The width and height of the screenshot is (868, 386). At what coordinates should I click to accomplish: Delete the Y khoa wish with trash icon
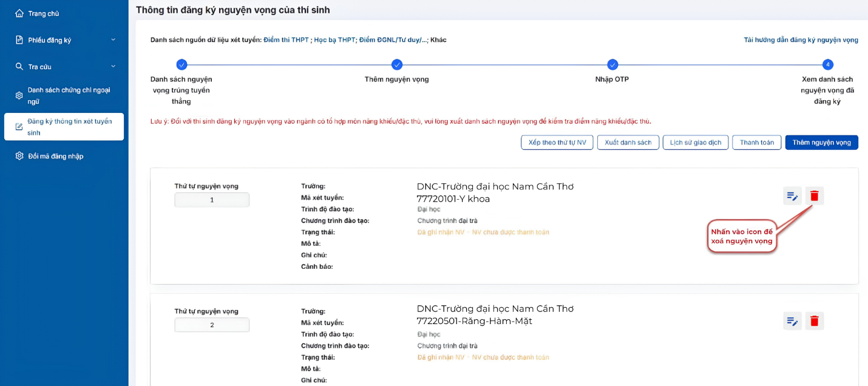click(815, 195)
